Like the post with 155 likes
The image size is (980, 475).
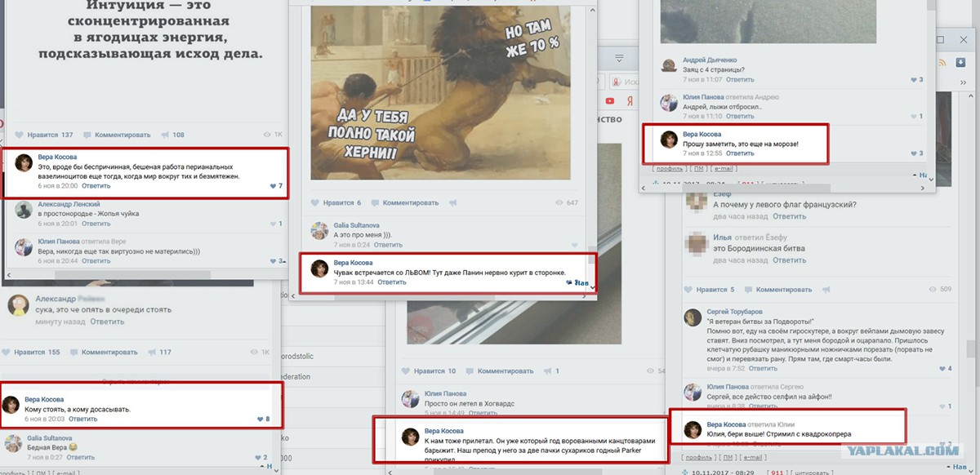click(x=31, y=352)
